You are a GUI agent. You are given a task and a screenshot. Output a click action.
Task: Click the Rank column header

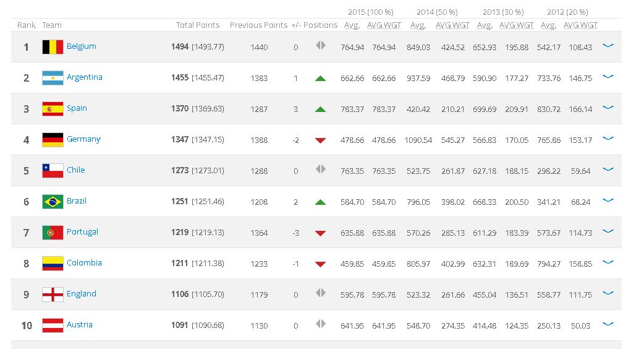27,25
